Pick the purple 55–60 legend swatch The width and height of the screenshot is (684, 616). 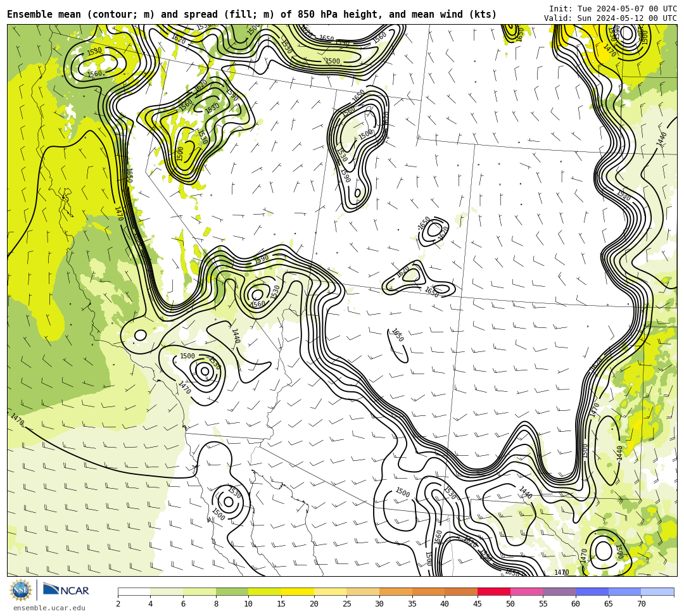point(559,591)
